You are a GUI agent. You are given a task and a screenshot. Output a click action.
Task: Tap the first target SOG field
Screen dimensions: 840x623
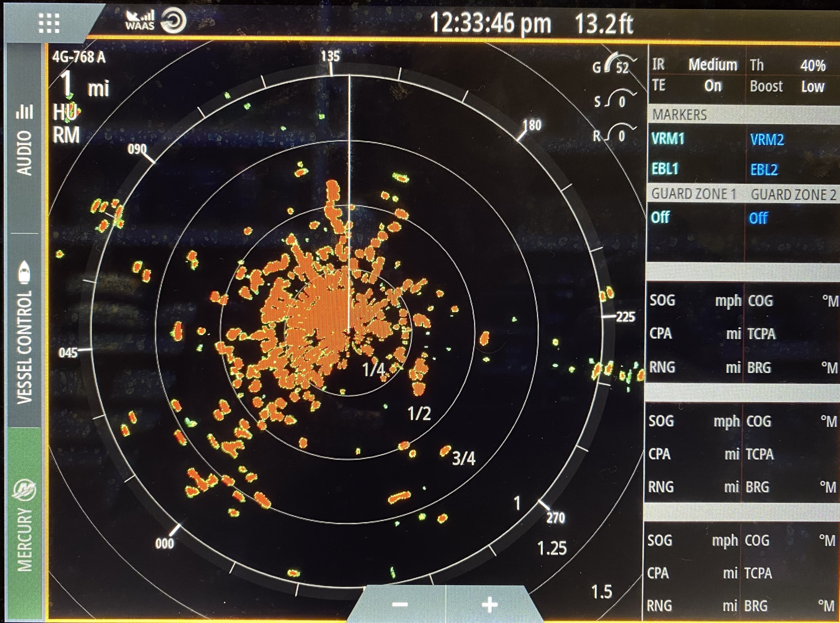point(695,301)
